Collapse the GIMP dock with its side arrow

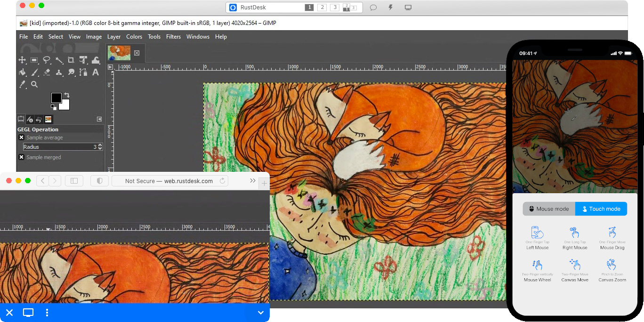[x=99, y=119]
